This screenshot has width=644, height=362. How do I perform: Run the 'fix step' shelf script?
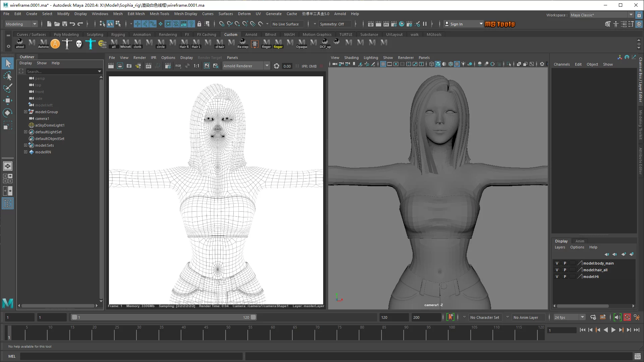click(x=243, y=44)
